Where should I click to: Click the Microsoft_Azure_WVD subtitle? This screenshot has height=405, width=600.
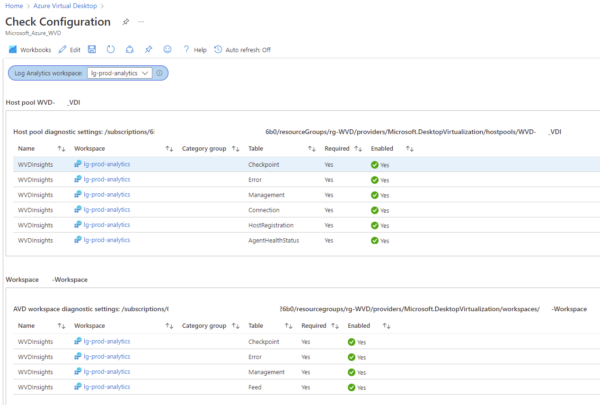33,33
